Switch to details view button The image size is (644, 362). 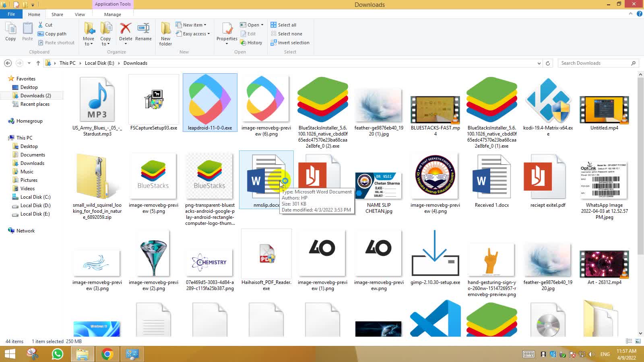coord(629,341)
